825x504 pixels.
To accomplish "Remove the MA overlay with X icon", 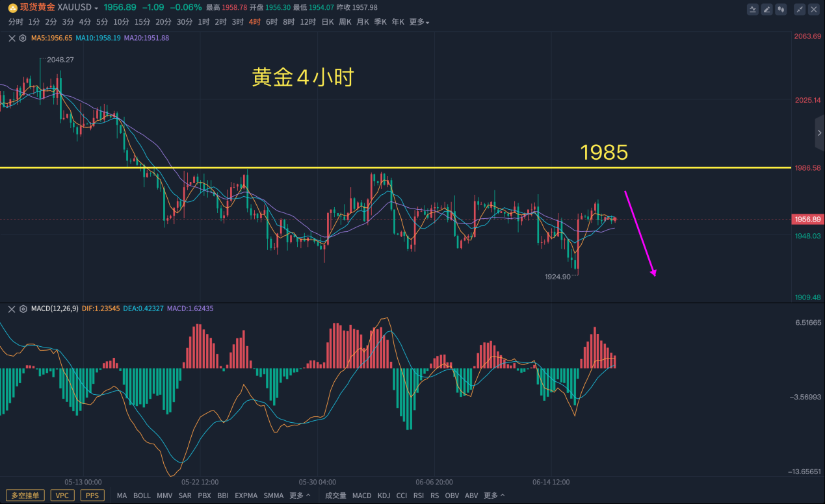I will (12, 38).
